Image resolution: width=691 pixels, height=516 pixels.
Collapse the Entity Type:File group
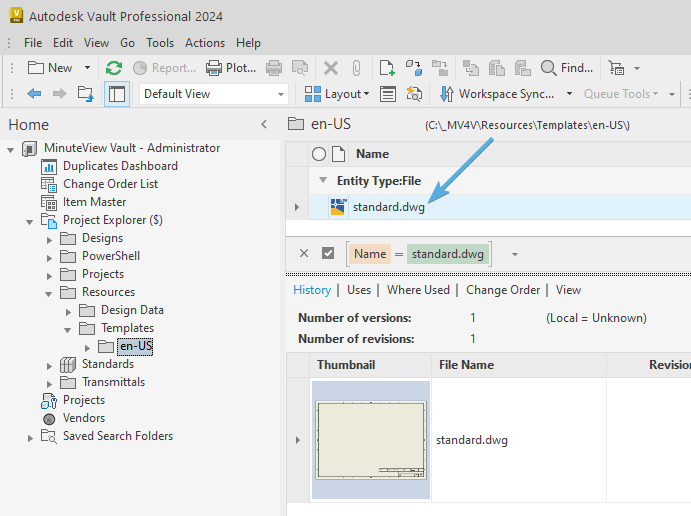323,180
